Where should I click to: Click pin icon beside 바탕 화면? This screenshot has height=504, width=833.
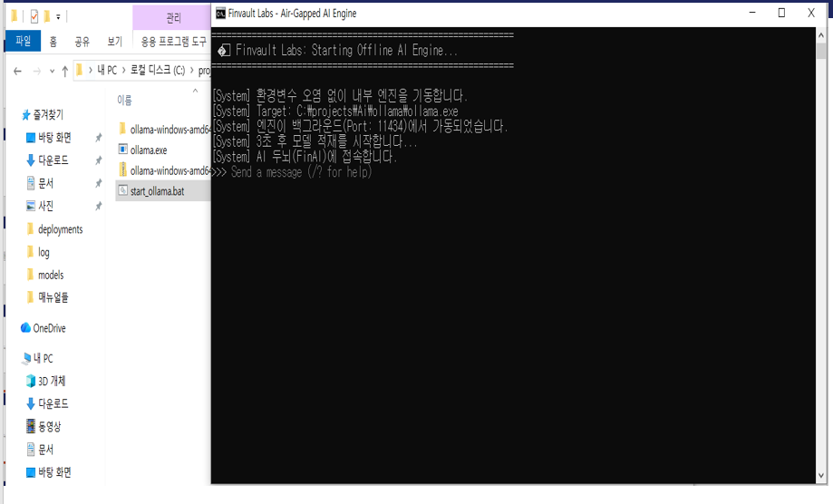[x=98, y=138]
